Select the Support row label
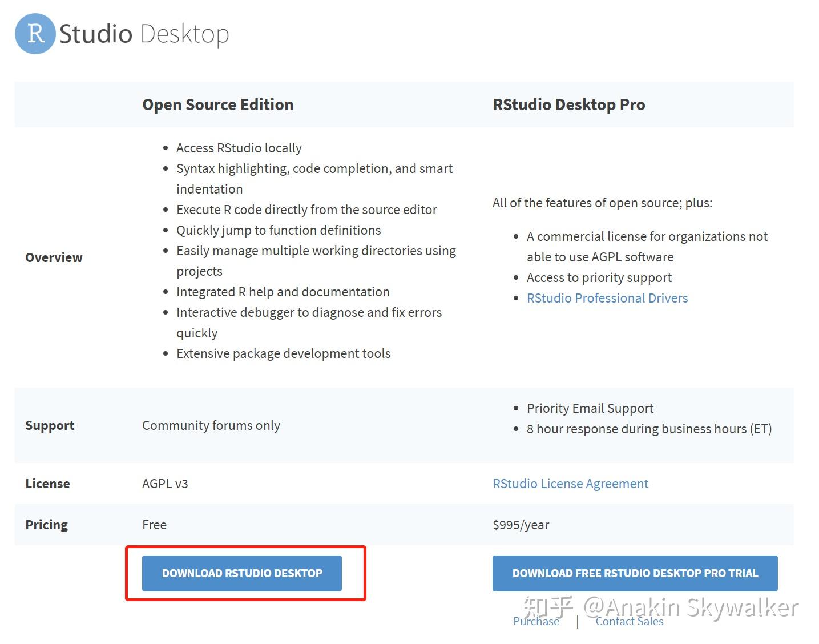The width and height of the screenshot is (819, 644). pyautogui.click(x=50, y=425)
